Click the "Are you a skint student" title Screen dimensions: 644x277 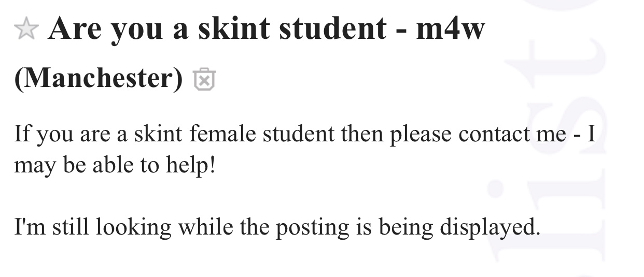point(217,30)
